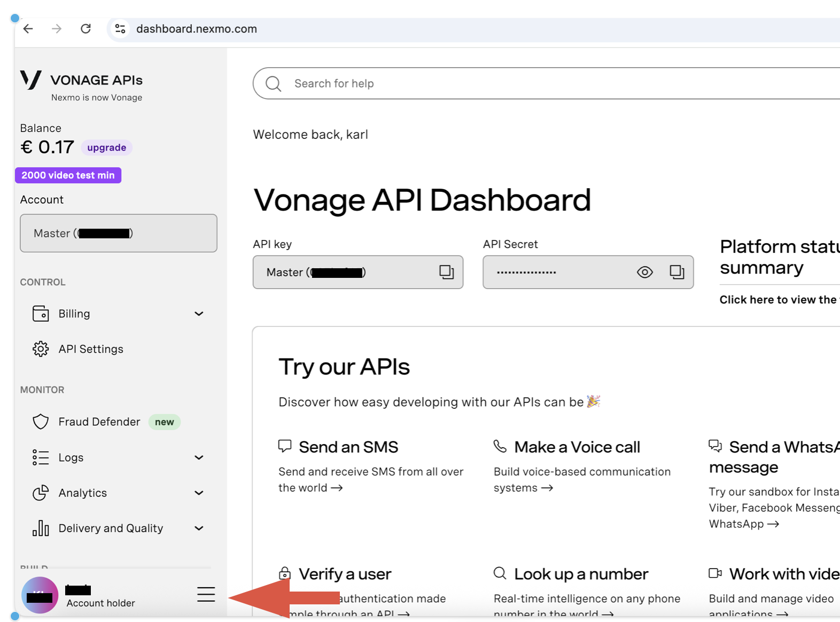Open the hamburger menu beside Account holder

point(206,594)
